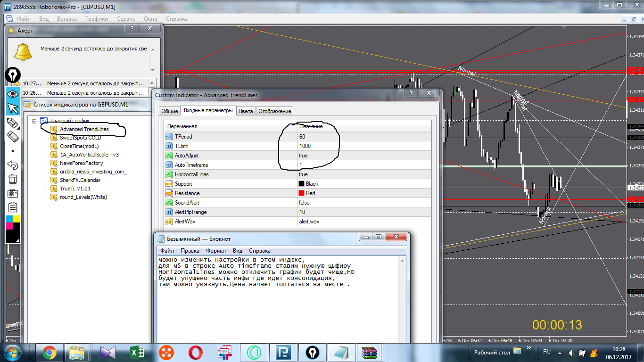Select SweetSpots GOLD in the indicator list
The image size is (644, 362).
pos(80,138)
